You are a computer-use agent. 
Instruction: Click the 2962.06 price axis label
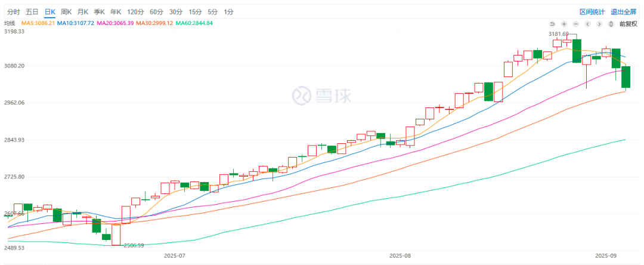pyautogui.click(x=15, y=103)
